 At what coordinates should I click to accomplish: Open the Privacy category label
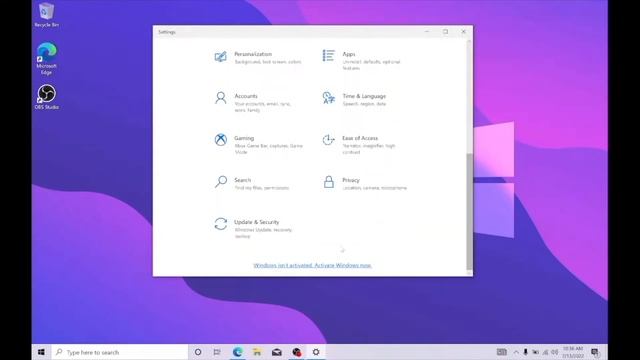(x=351, y=180)
